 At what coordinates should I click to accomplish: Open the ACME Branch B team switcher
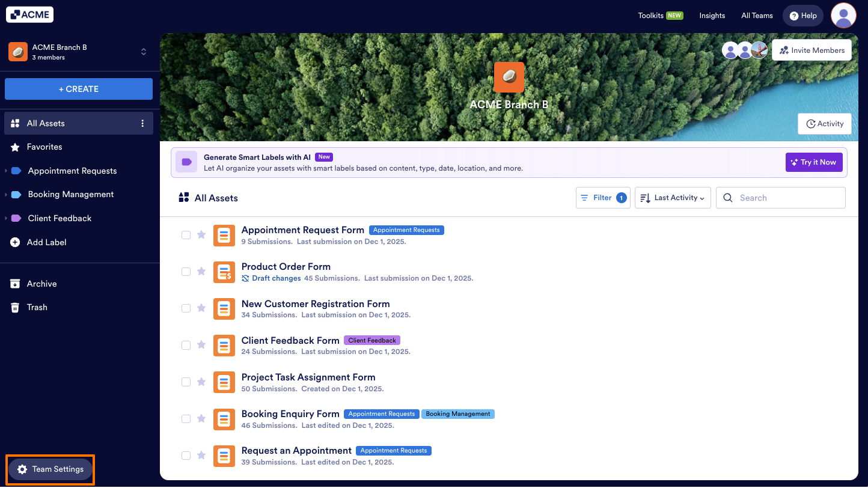point(79,52)
